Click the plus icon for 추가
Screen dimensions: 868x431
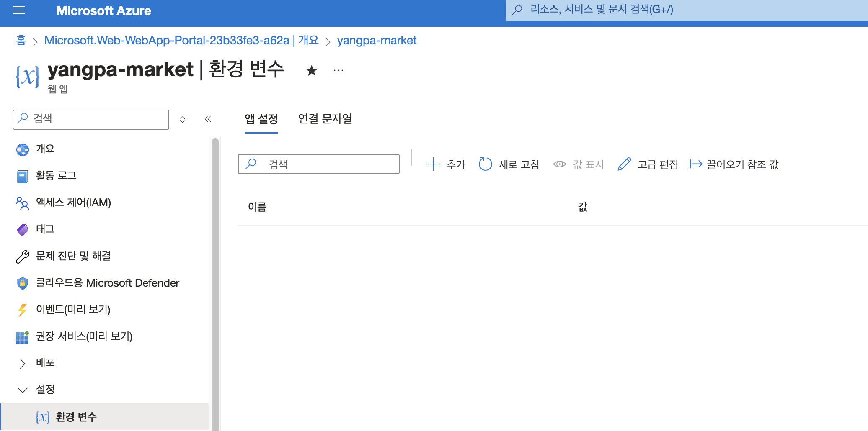click(x=433, y=164)
